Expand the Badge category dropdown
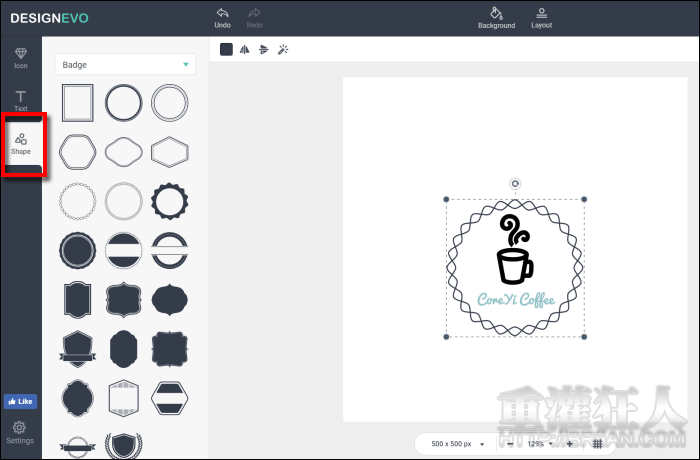 125,65
